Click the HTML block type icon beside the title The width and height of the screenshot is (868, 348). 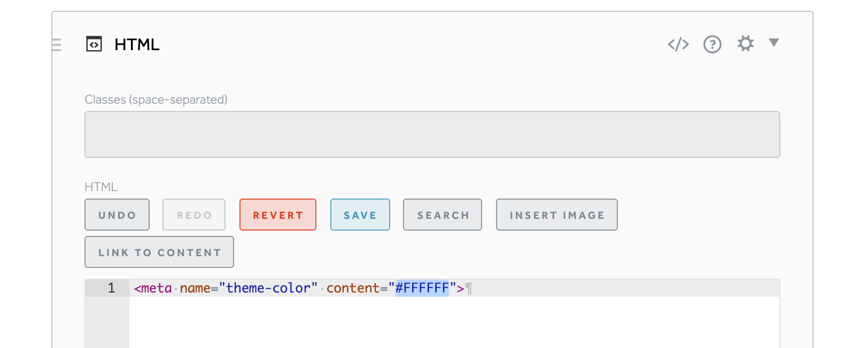click(94, 44)
